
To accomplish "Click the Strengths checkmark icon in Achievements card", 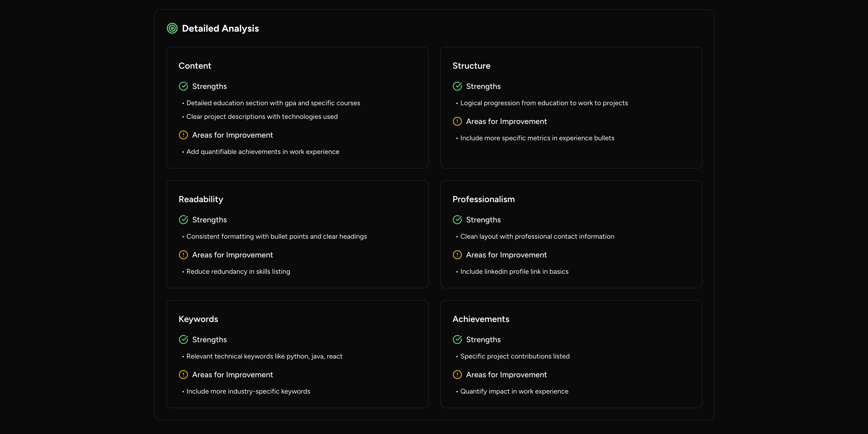I will click(x=457, y=340).
